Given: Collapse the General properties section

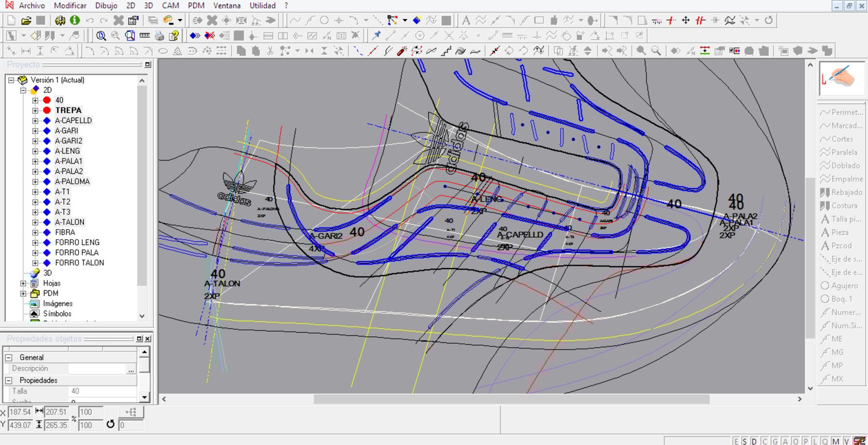Looking at the screenshot, I should coord(9,358).
